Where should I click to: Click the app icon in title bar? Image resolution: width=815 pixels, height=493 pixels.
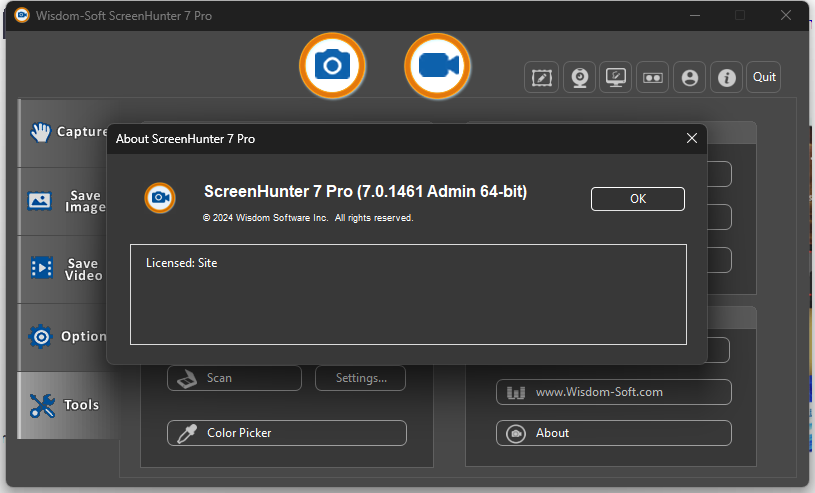pyautogui.click(x=22, y=15)
